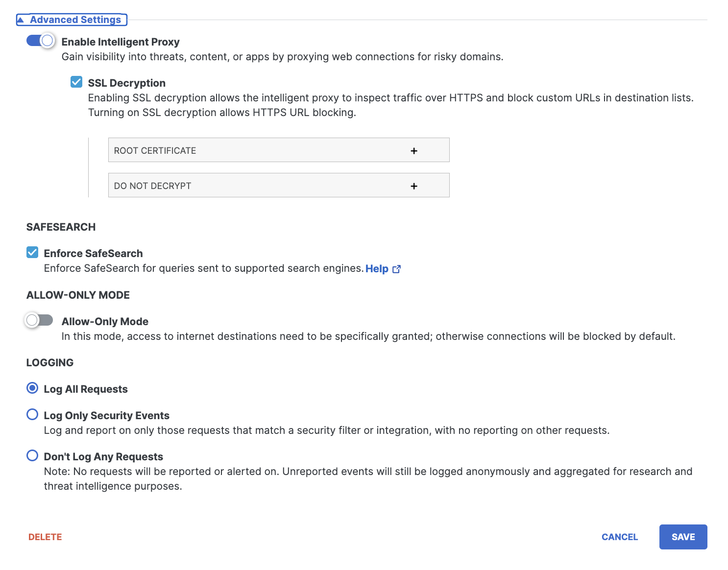Open the SafeSearch Help link

coord(377,269)
